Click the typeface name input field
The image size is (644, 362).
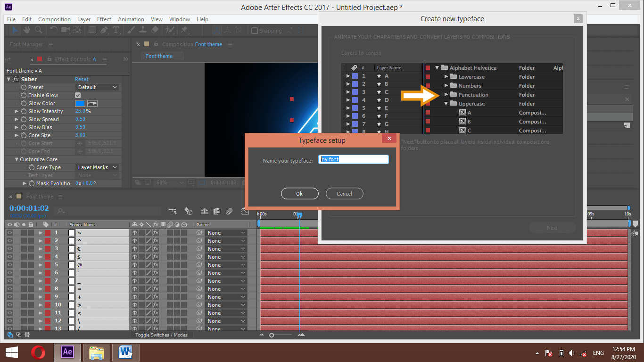(354, 160)
